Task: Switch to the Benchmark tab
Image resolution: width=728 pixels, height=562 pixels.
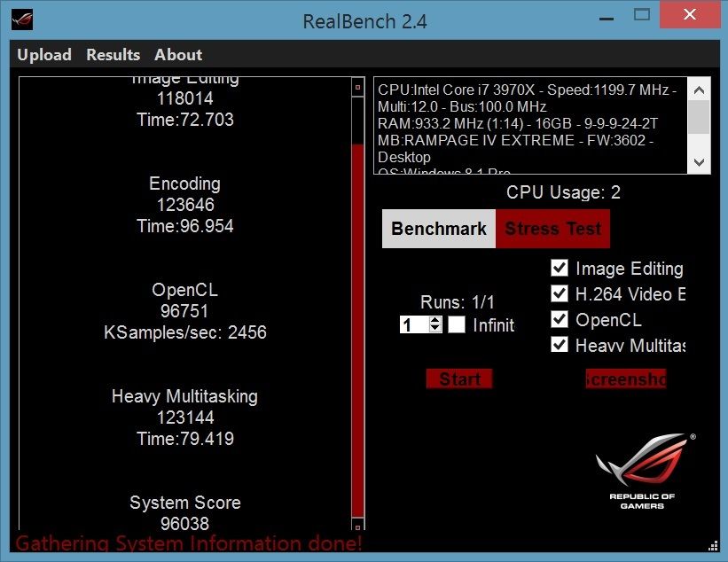Action: pyautogui.click(x=439, y=229)
